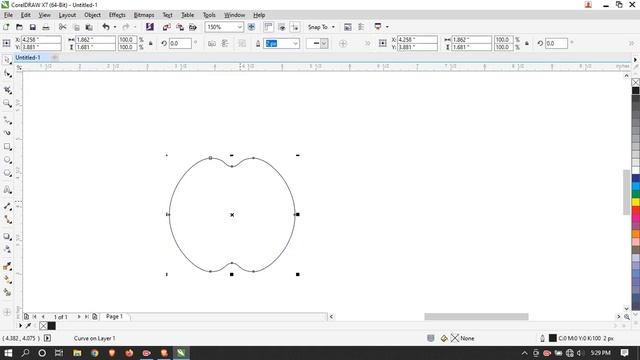Pick the red swatch in color palette
640x360 pixels.
click(636, 210)
